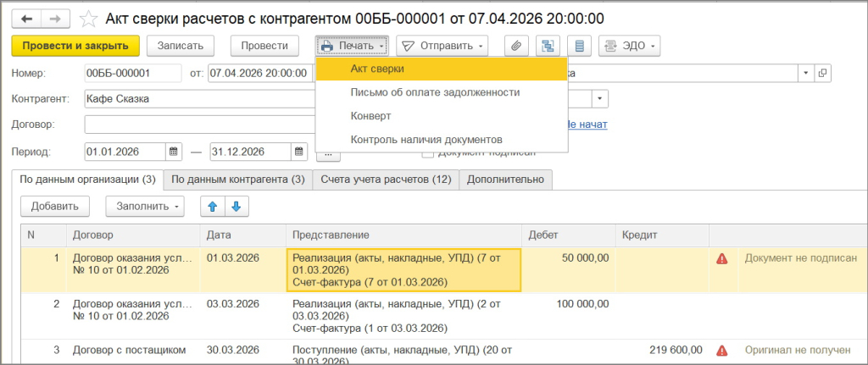Click the list report icon in the toolbar
This screenshot has width=868, height=365.
coord(578,45)
